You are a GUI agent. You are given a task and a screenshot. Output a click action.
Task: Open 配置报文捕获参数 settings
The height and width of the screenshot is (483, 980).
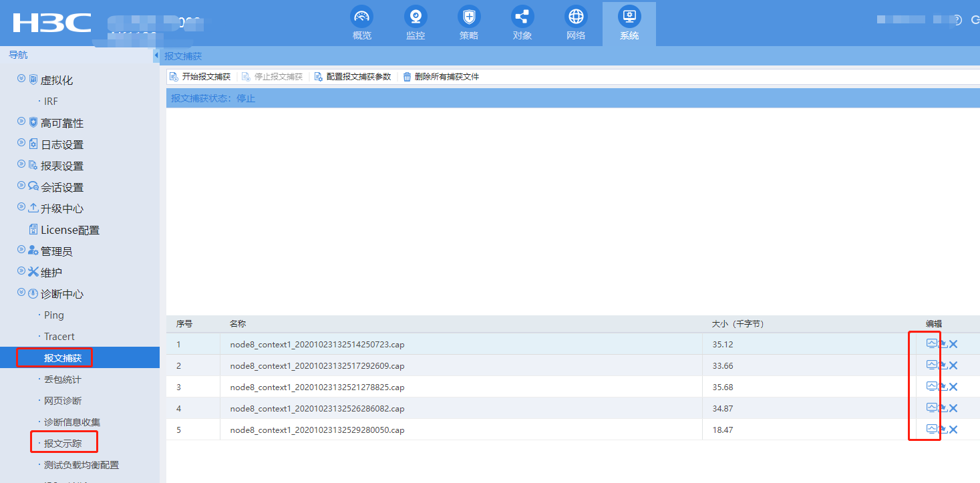353,77
